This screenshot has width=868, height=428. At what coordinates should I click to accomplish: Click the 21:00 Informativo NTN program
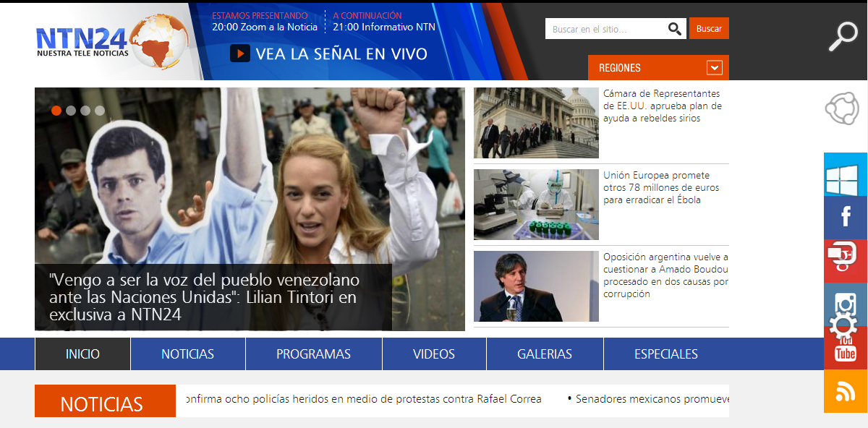[384, 27]
